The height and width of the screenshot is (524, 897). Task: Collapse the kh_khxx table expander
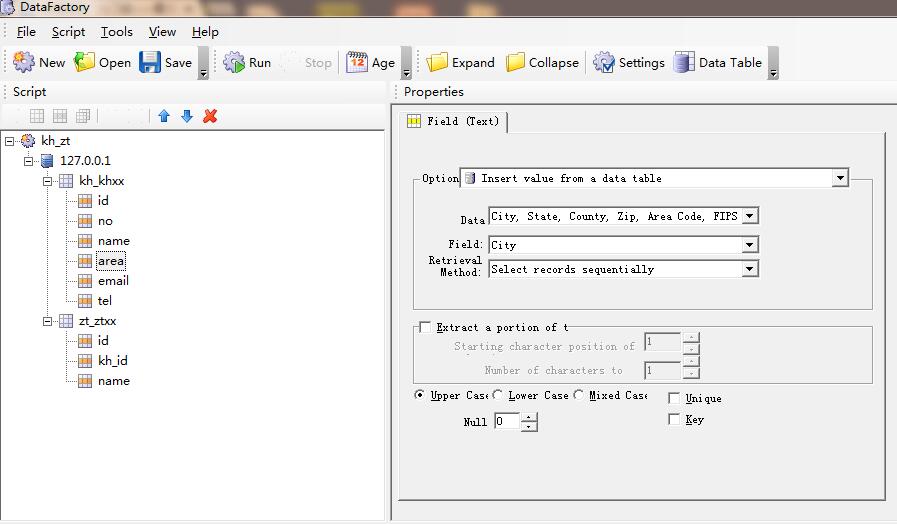pos(47,181)
